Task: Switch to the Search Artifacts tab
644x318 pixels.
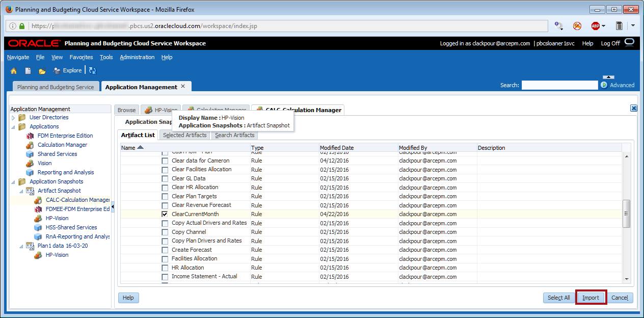Action: point(234,135)
